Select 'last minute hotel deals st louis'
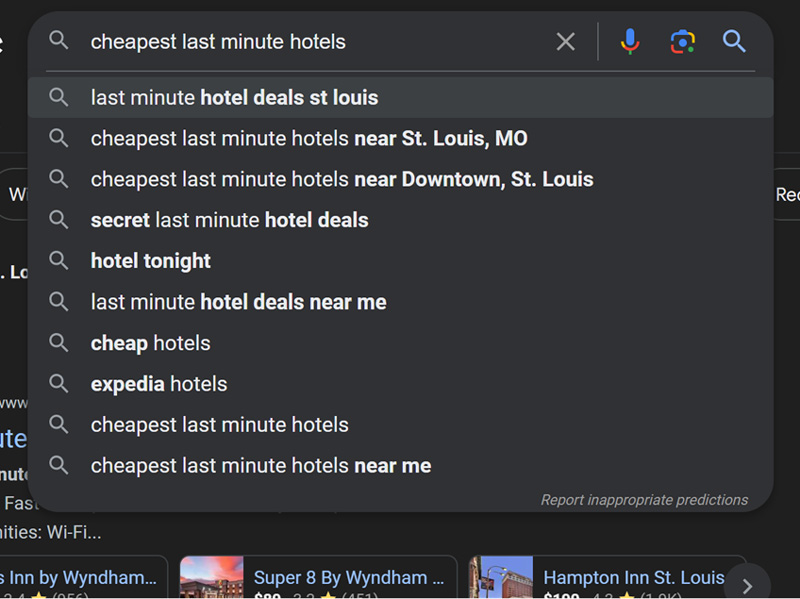Screen dimensions: 800x599 click(234, 98)
